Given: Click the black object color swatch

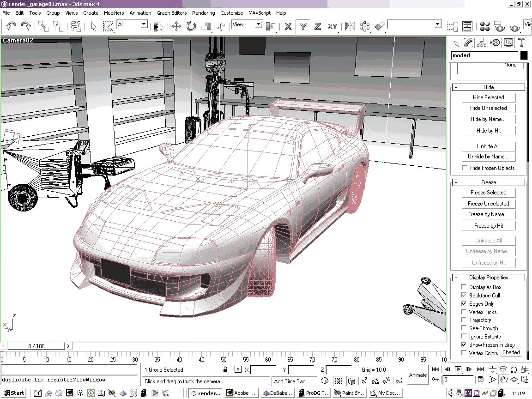Looking at the screenshot, I should [x=524, y=55].
